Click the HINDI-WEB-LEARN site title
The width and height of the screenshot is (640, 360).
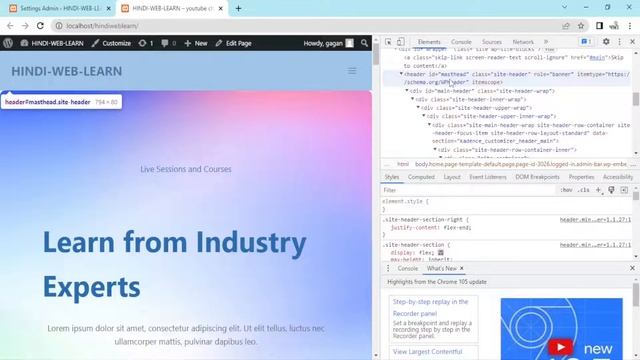67,71
